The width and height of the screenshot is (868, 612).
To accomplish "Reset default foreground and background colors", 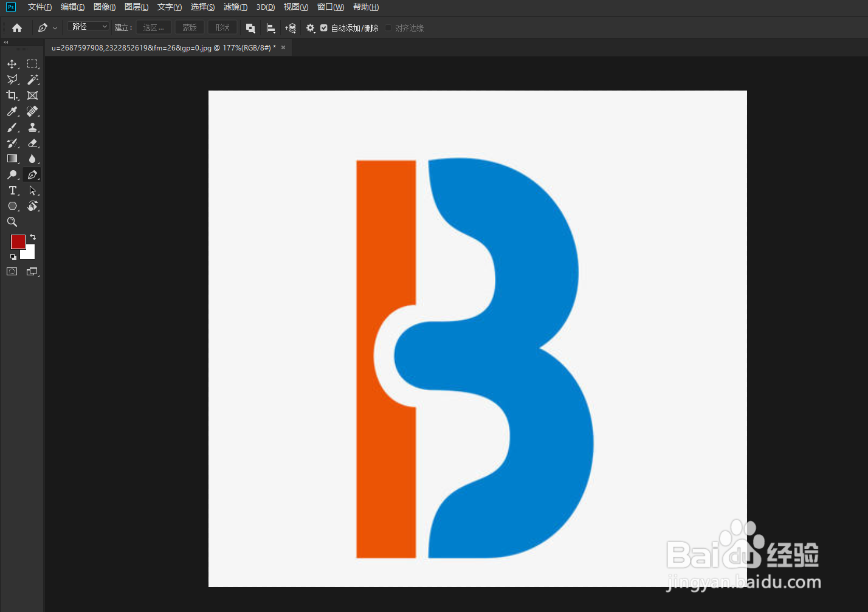I will coord(13,257).
